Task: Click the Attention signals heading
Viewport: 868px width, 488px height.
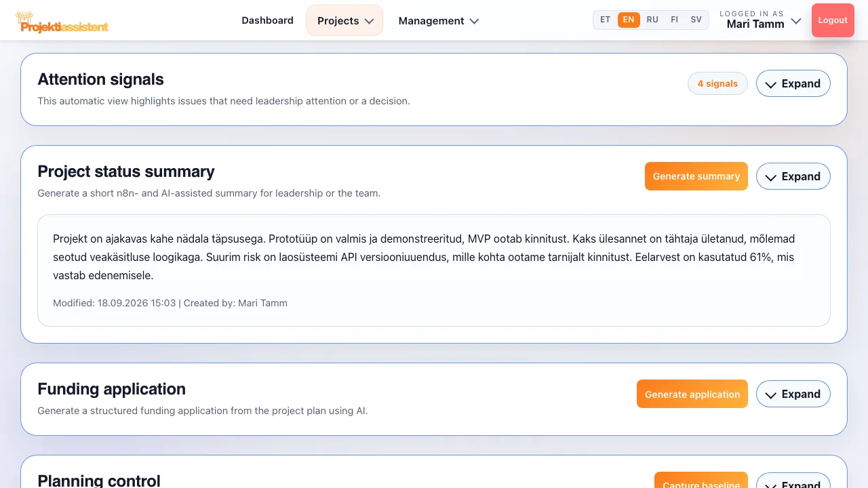Action: pyautogui.click(x=100, y=79)
